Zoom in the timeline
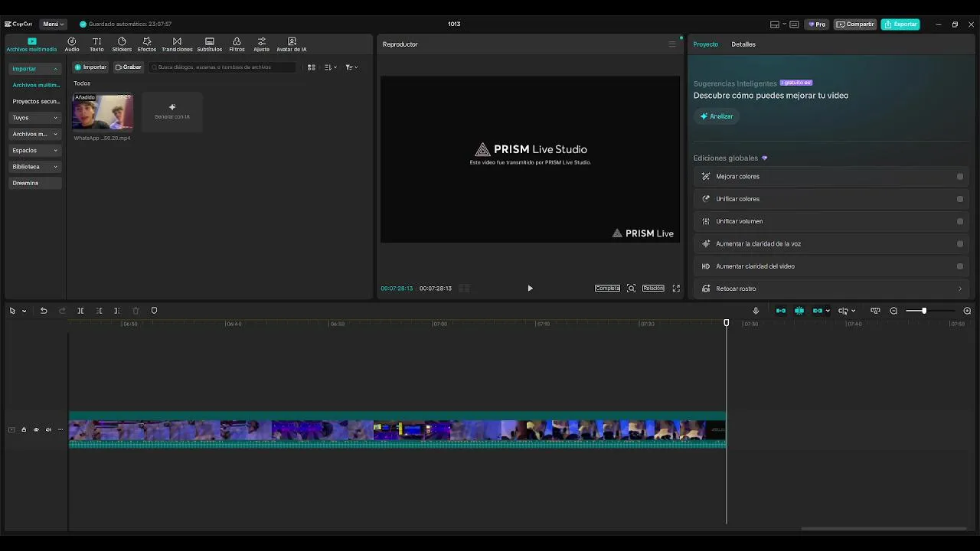Screen dimensions: 980x551 [x=967, y=311]
